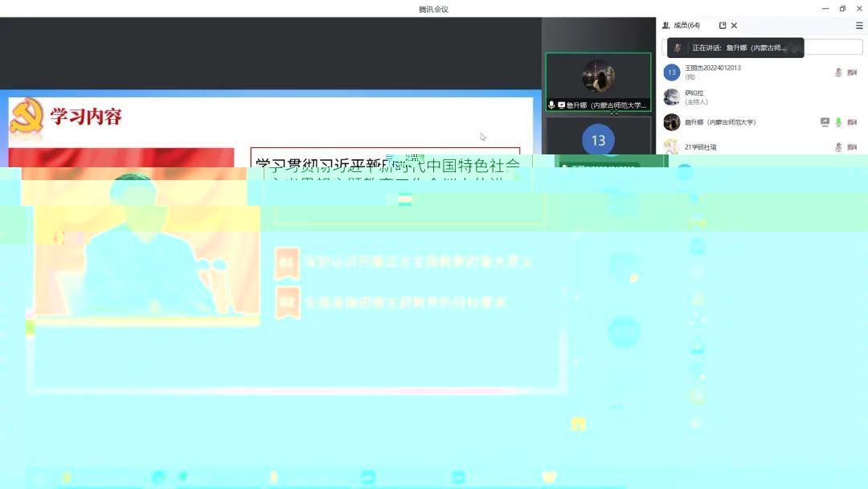Toggle microphone for 王丽杰20224012013
Viewport: 868px width, 489px height.
pos(838,72)
